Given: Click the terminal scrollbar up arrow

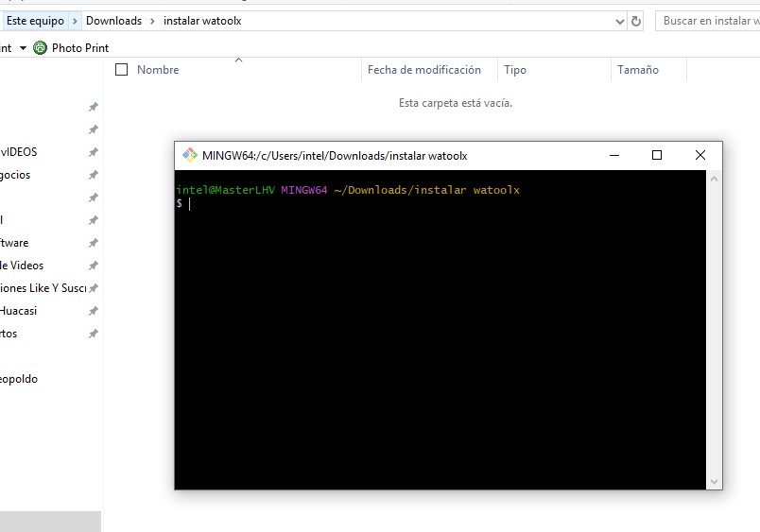Looking at the screenshot, I should [x=715, y=179].
